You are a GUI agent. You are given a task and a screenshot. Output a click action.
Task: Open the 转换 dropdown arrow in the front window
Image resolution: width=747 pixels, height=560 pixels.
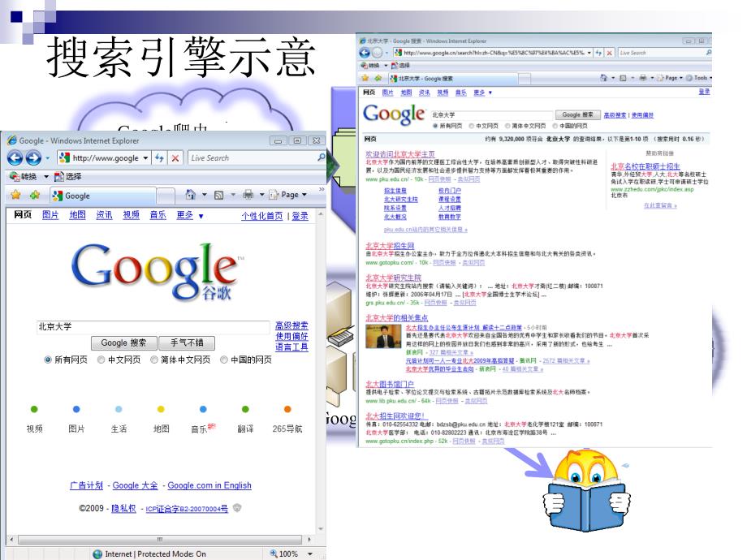tap(46, 177)
